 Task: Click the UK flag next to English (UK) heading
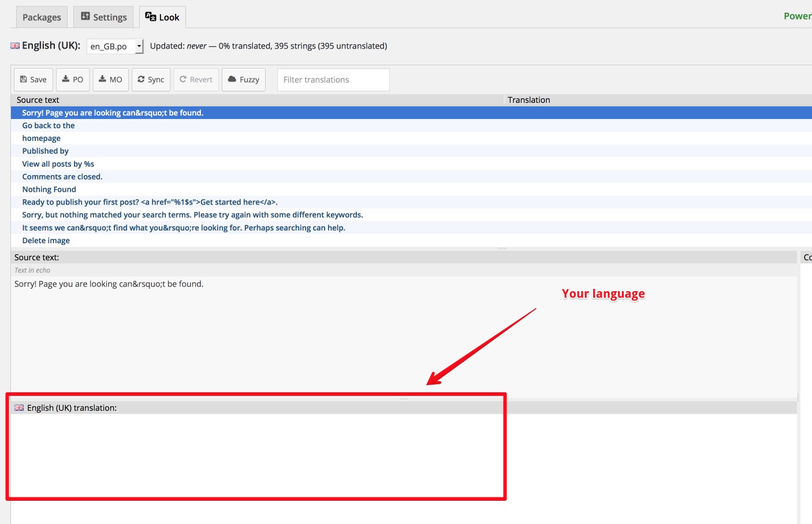click(15, 46)
